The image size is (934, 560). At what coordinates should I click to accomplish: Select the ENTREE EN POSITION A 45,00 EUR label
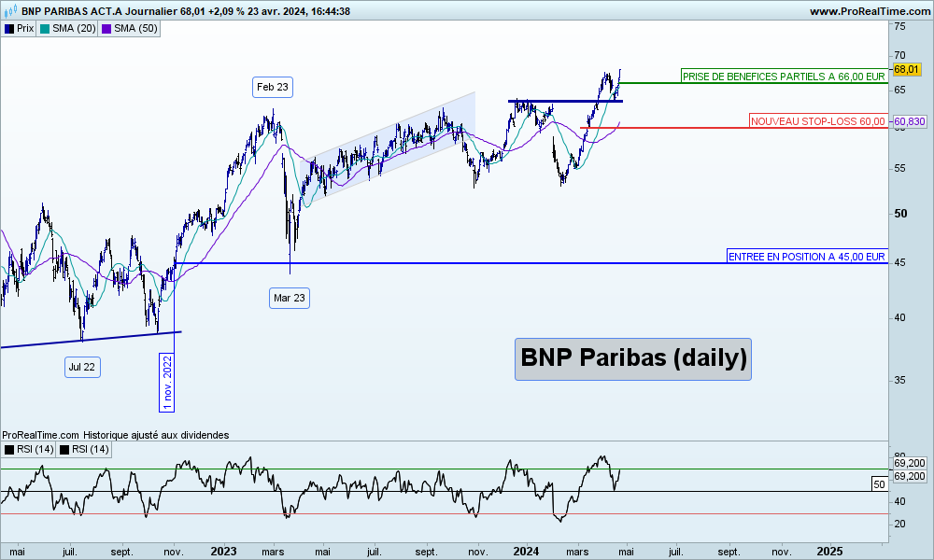tap(806, 257)
